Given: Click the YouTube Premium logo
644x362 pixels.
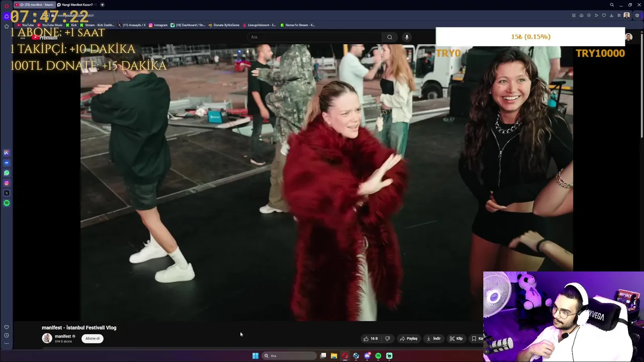Looking at the screenshot, I should click(45, 38).
